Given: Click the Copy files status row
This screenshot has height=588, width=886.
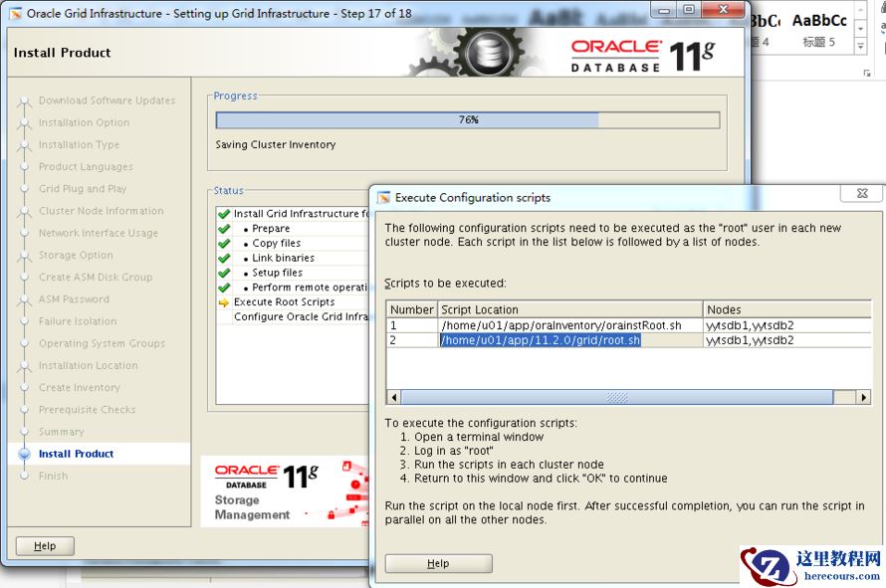Looking at the screenshot, I should pos(292,243).
